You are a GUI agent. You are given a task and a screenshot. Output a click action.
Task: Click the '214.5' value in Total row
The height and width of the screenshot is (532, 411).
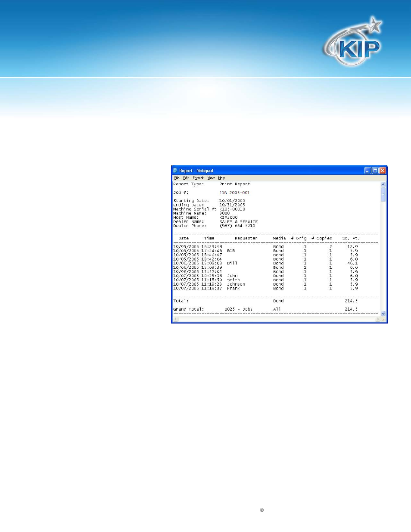pyautogui.click(x=351, y=301)
